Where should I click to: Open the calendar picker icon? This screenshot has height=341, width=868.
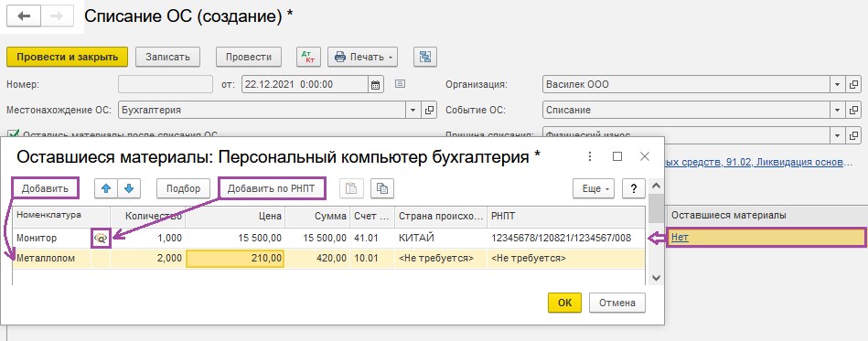[375, 85]
